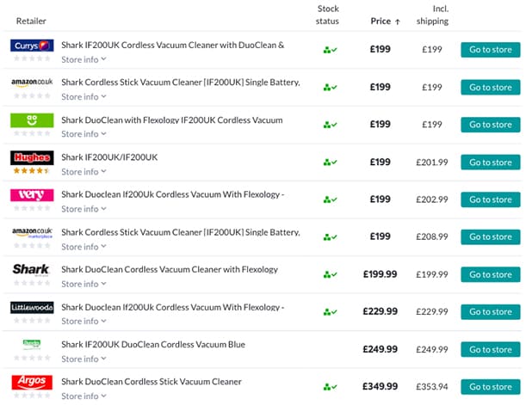Click the Currys in-stock status icon
The height and width of the screenshot is (405, 532).
point(330,50)
